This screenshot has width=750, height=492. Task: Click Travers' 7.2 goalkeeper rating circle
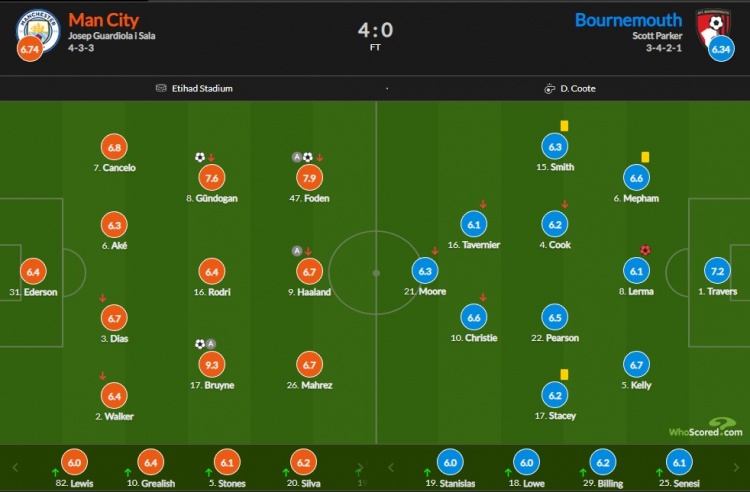coord(717,271)
